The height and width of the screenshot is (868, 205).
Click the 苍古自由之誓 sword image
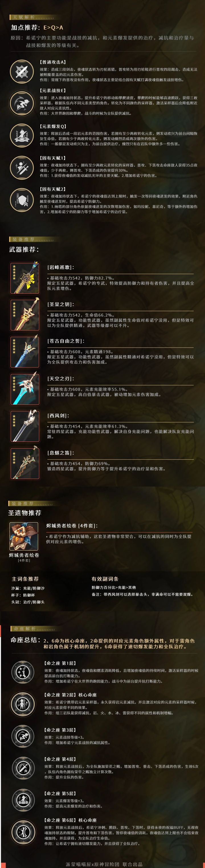click(24, 352)
